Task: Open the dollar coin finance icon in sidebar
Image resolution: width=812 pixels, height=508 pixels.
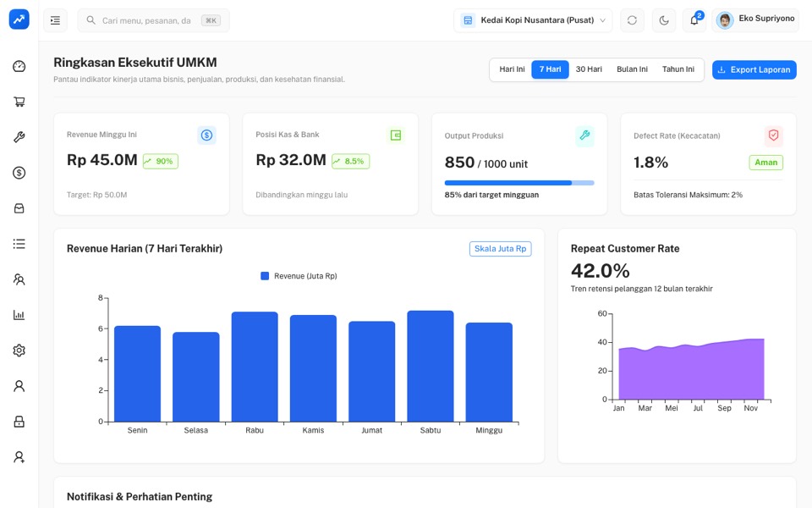Action: click(19, 173)
